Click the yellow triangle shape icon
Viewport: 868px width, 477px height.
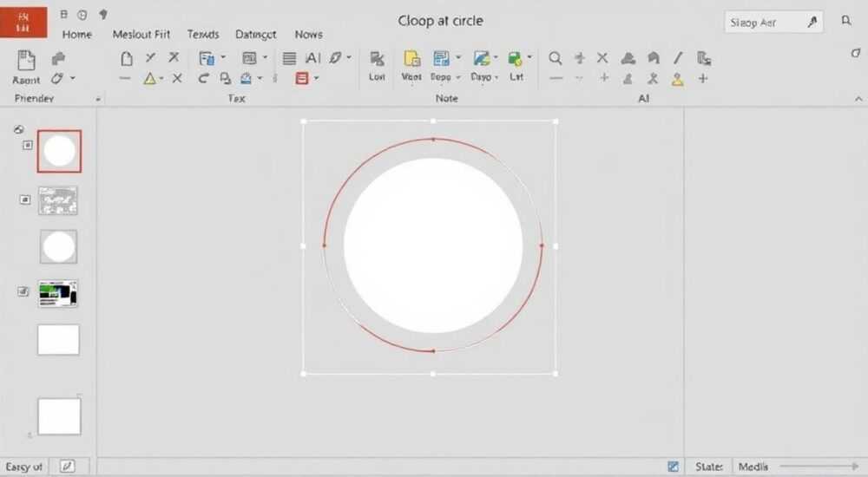coord(149,79)
